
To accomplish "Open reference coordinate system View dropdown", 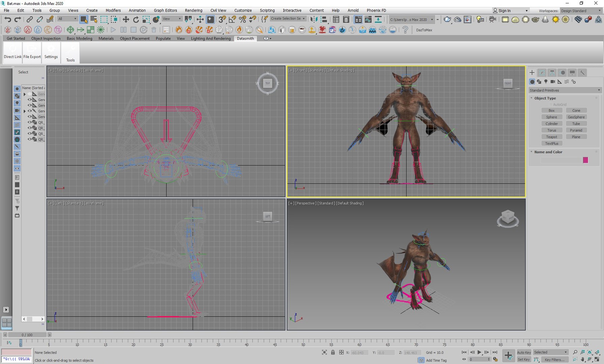I will click(172, 19).
